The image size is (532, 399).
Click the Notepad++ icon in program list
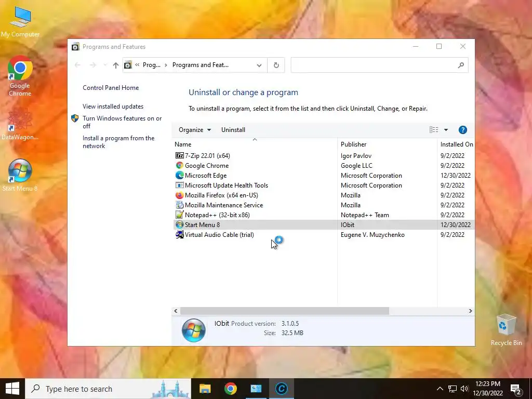(179, 215)
